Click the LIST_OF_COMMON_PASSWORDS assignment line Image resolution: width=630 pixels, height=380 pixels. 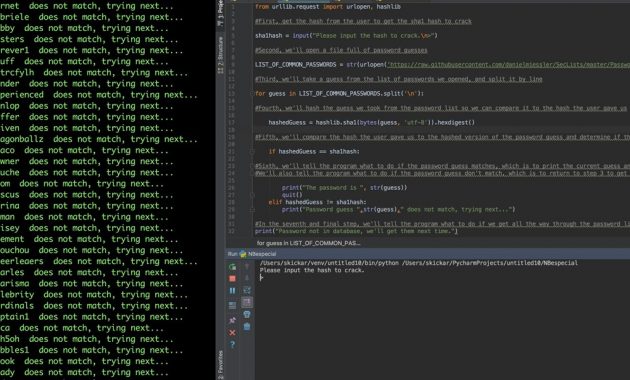[442, 65]
